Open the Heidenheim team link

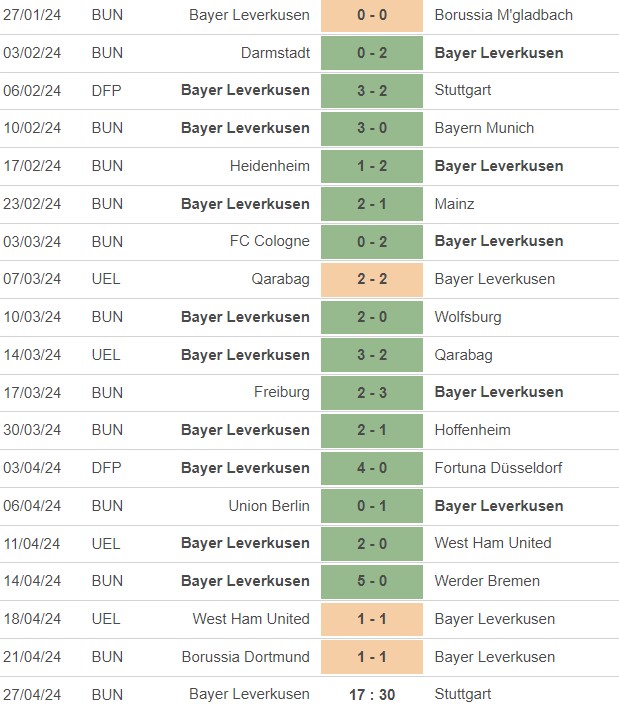pyautogui.click(x=269, y=166)
